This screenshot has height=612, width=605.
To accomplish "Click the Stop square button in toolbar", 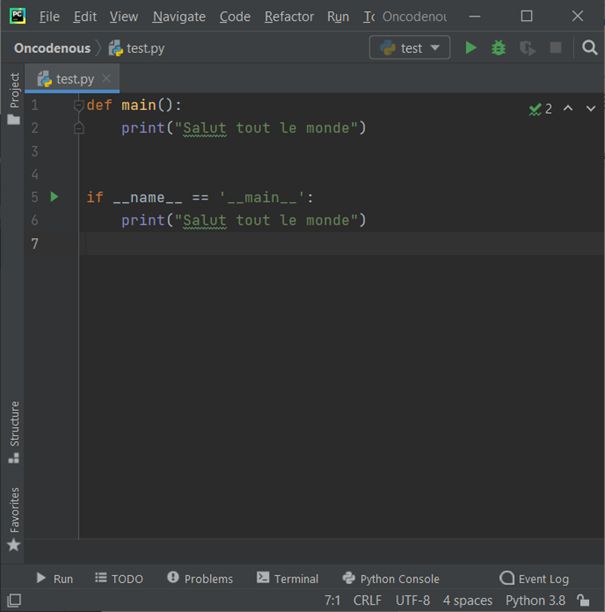I will coord(556,48).
